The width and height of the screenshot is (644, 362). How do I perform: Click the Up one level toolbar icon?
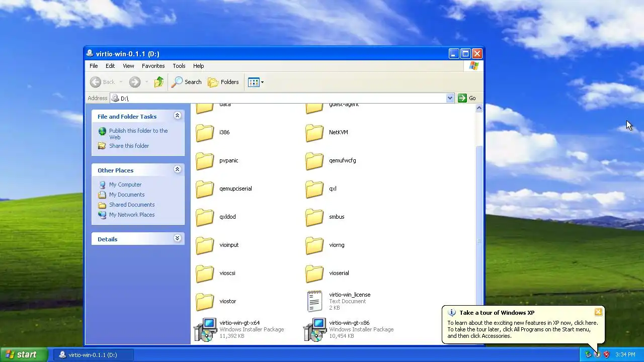(x=159, y=82)
